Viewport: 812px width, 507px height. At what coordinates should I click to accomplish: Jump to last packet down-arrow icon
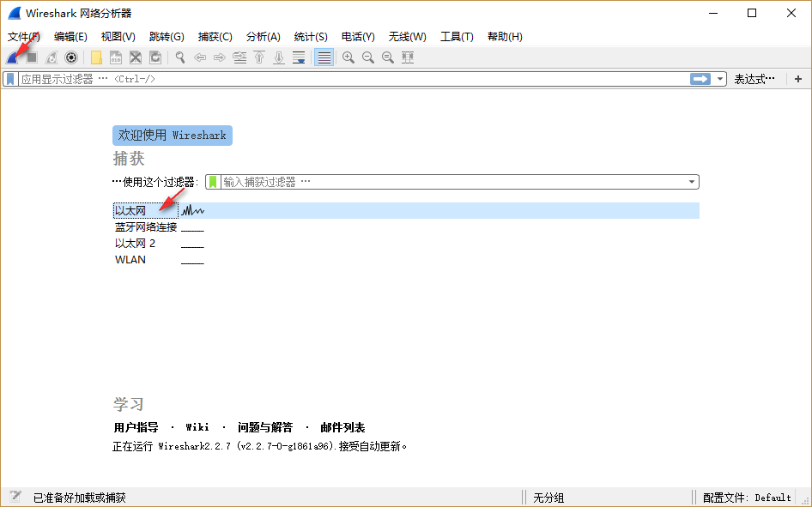click(279, 57)
